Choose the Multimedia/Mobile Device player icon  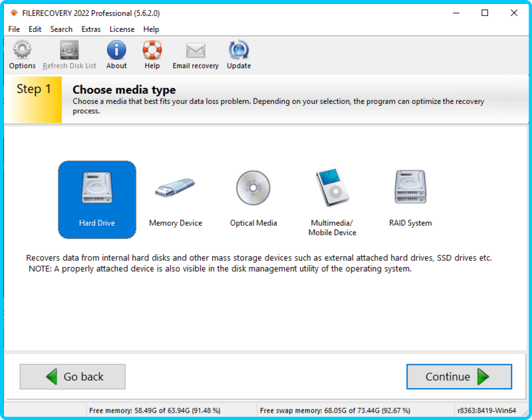[332, 187]
